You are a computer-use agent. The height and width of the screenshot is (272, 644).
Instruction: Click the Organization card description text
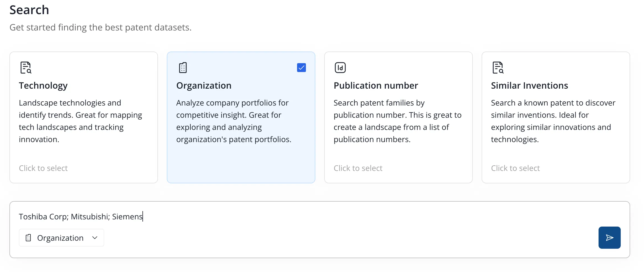point(234,121)
